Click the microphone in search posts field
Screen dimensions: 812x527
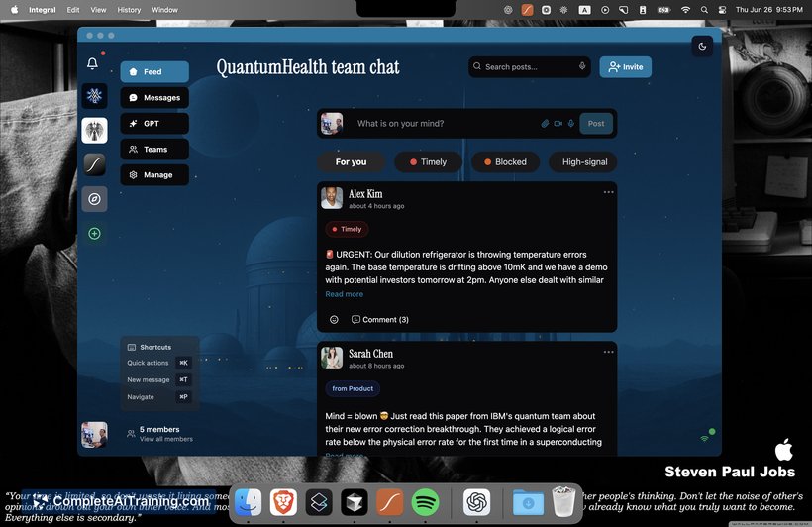[x=582, y=66]
